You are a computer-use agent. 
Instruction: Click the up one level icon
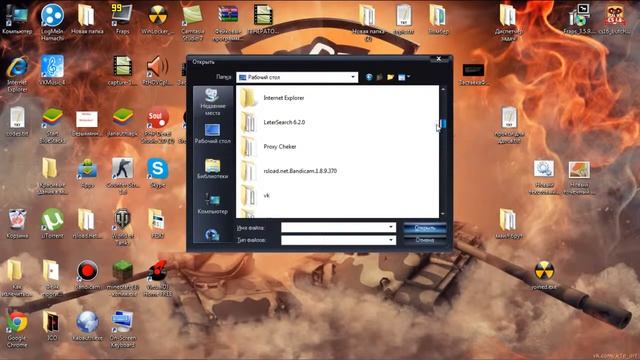(x=380, y=77)
